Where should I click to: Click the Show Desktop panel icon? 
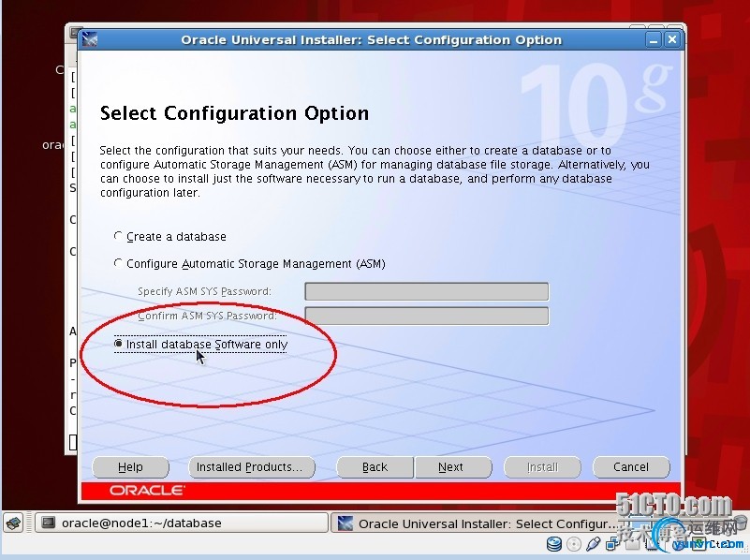point(14,523)
